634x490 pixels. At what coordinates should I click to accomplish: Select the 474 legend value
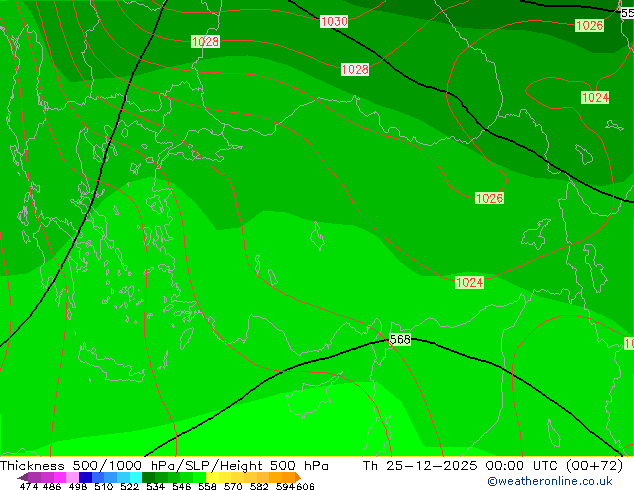tap(29, 486)
